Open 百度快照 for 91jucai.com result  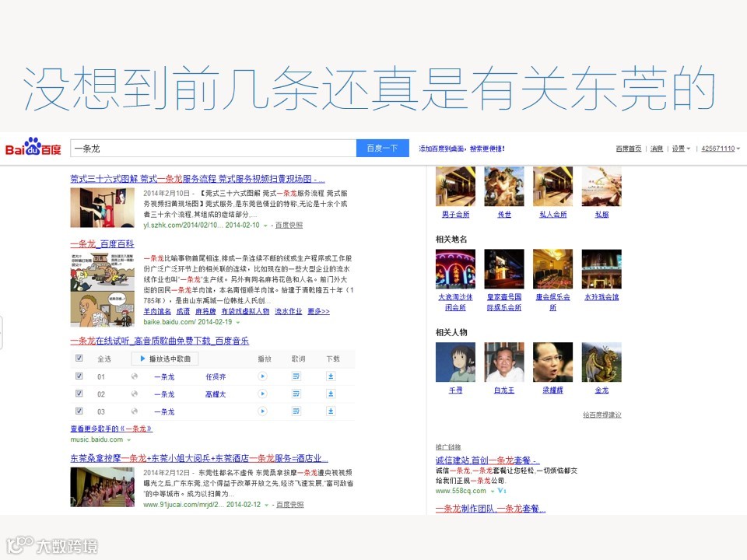[x=289, y=505]
